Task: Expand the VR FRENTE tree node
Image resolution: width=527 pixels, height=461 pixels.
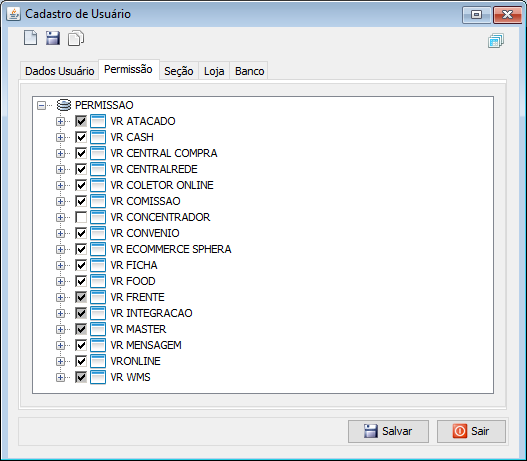Action: pyautogui.click(x=60, y=297)
